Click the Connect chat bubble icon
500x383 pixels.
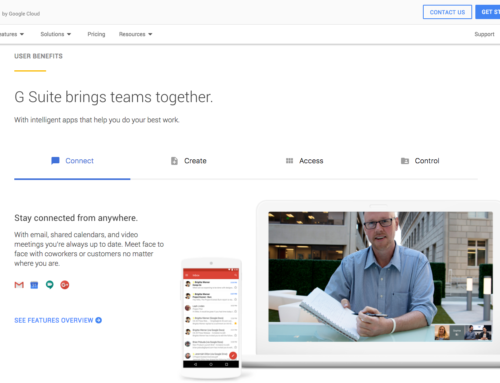point(55,161)
